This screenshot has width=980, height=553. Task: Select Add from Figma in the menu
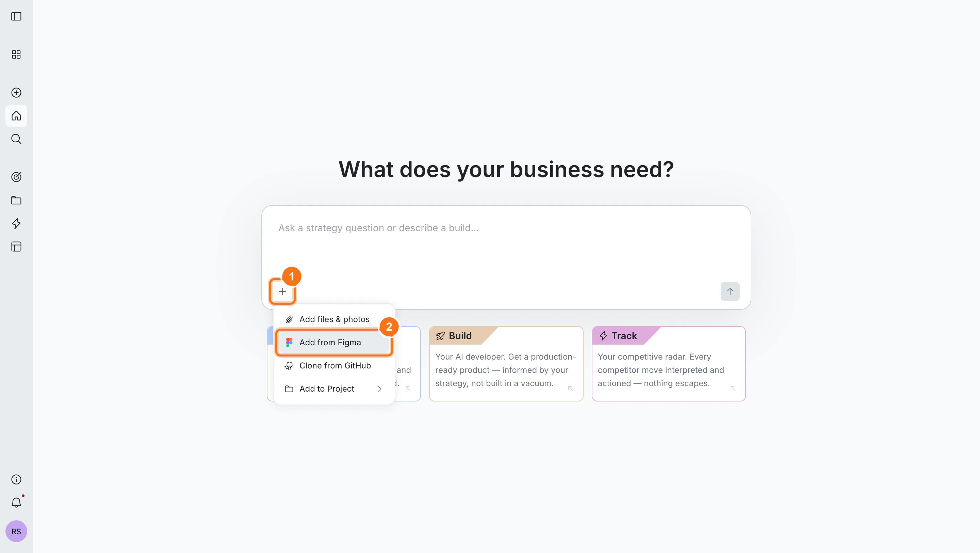(x=330, y=342)
